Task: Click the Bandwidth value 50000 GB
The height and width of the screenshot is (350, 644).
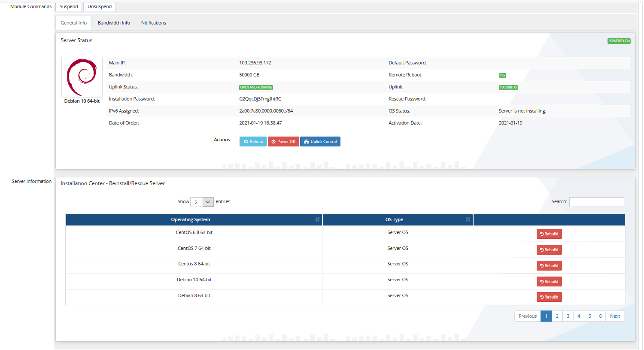Action: (249, 75)
